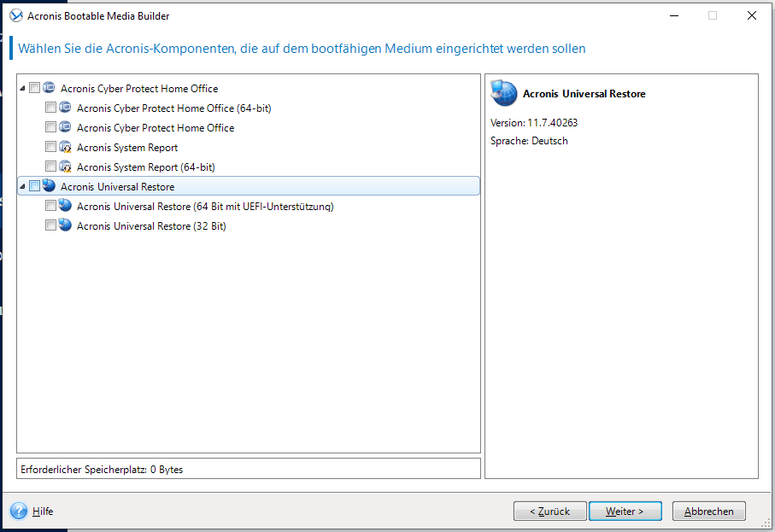The width and height of the screenshot is (775, 532).
Task: Click the Acronis System Report icon
Action: coord(65,148)
